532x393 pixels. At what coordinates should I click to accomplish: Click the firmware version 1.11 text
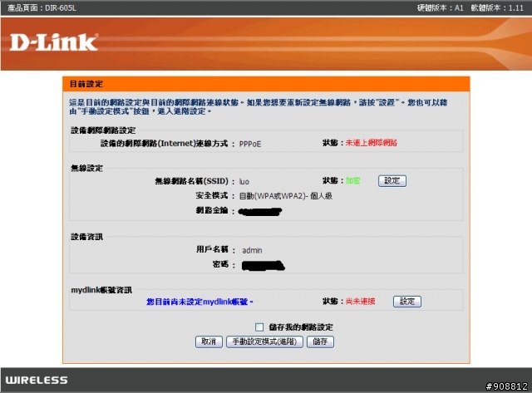[x=497, y=7]
